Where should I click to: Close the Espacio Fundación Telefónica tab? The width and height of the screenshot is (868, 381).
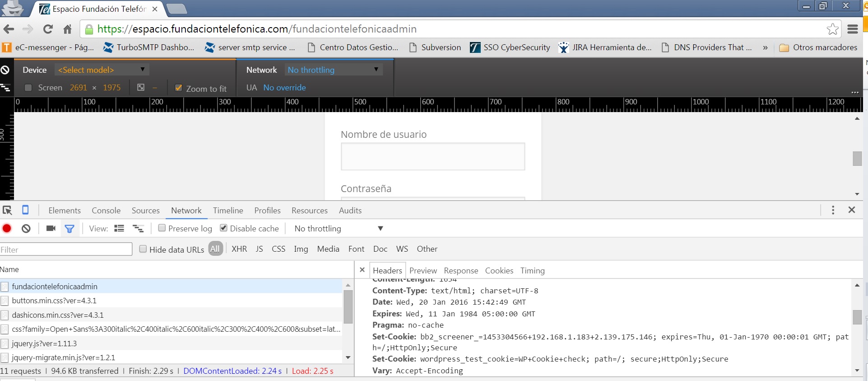[x=155, y=9]
